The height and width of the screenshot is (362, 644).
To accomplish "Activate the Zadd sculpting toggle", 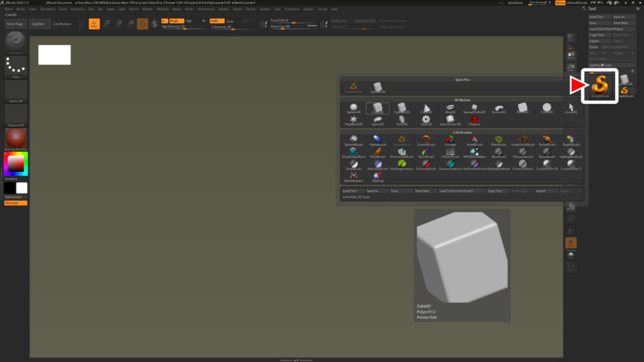I will pyautogui.click(x=217, y=21).
